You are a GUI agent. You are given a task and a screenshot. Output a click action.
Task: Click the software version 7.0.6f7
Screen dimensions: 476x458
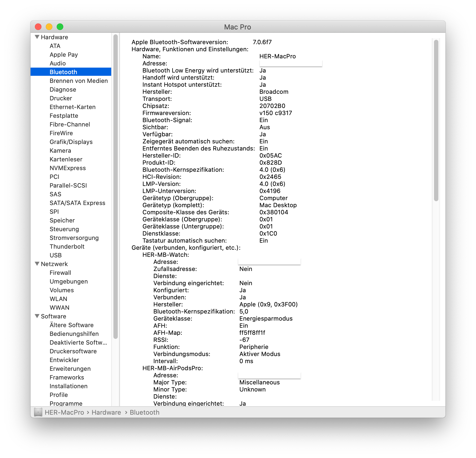(262, 42)
